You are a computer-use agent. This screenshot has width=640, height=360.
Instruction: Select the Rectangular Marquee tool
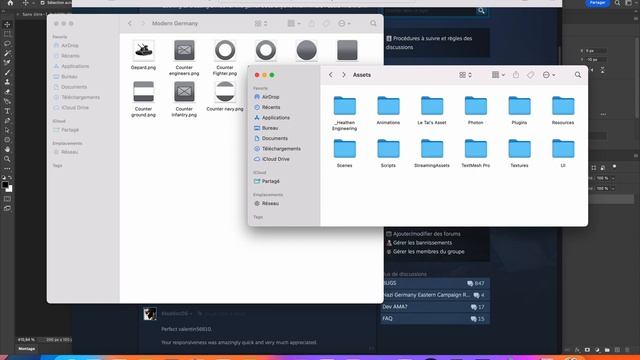pos(7,34)
